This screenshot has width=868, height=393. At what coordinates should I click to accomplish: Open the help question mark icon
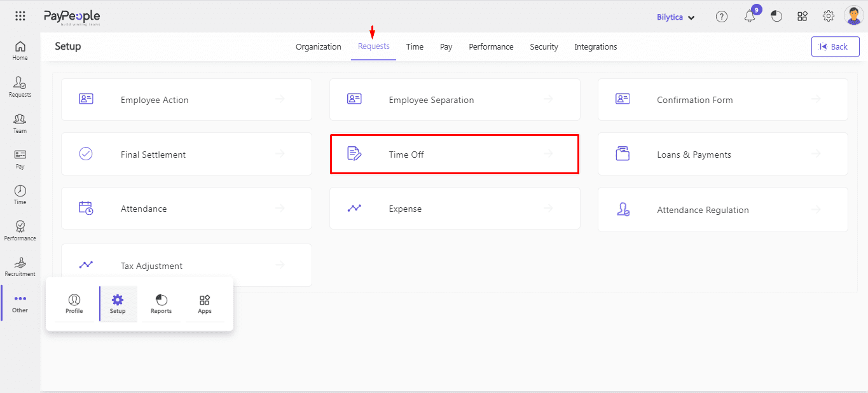pos(722,17)
